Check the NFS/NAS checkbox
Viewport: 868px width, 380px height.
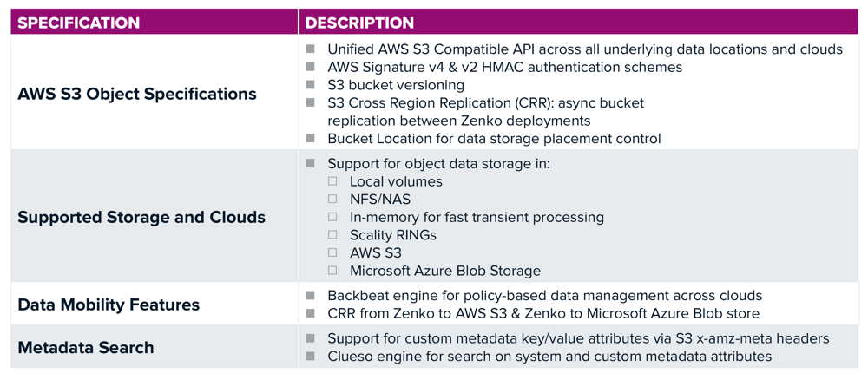[x=332, y=199]
